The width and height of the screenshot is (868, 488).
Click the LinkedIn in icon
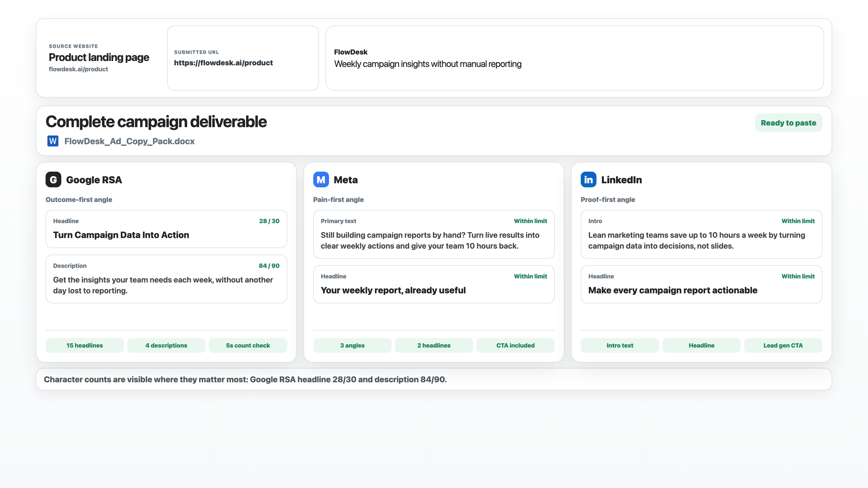point(588,179)
